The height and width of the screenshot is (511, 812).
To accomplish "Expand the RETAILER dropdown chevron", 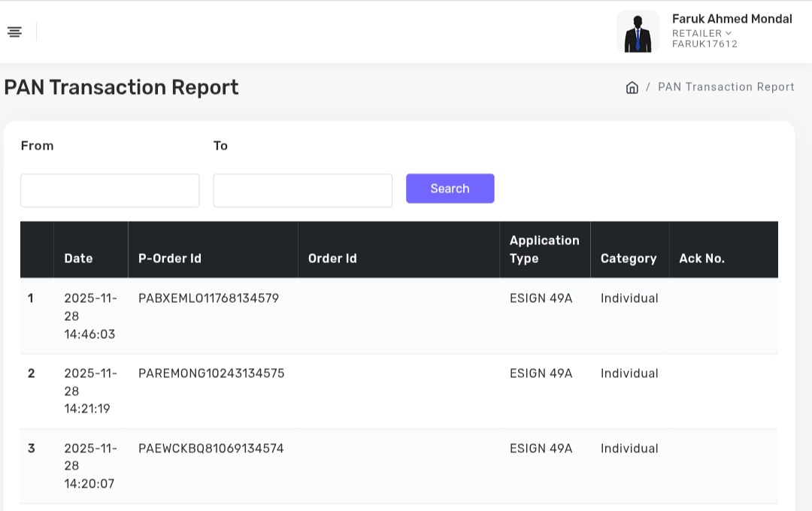I will click(729, 33).
